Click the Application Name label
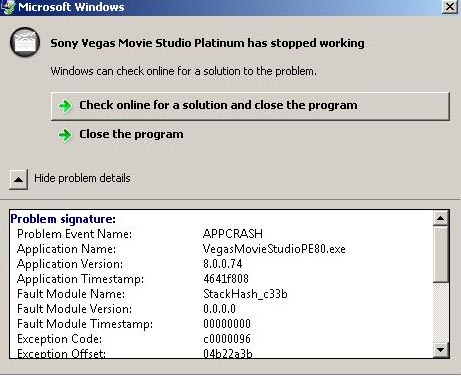The height and width of the screenshot is (376, 461). 66,249
